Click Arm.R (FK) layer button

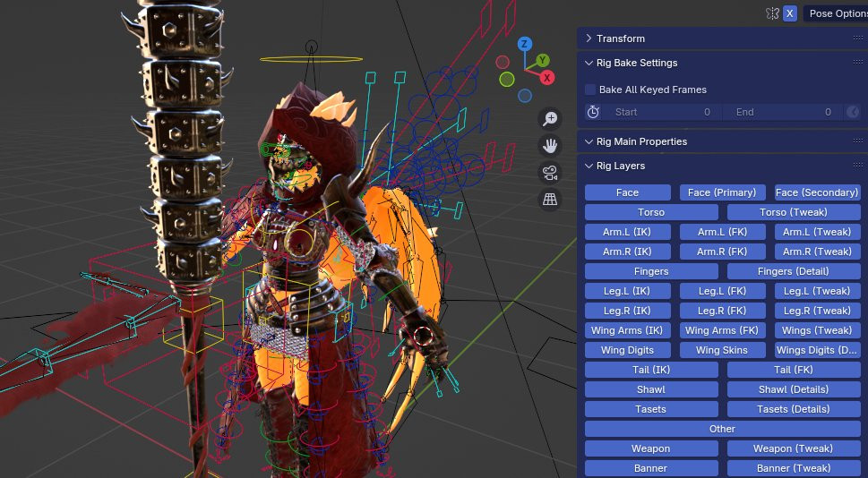tap(722, 252)
